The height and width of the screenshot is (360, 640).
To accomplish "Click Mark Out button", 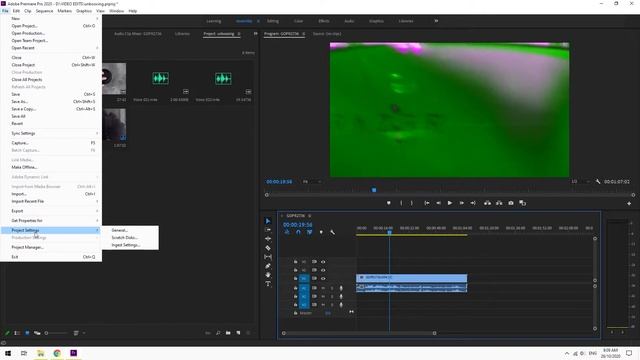I will (x=411, y=203).
